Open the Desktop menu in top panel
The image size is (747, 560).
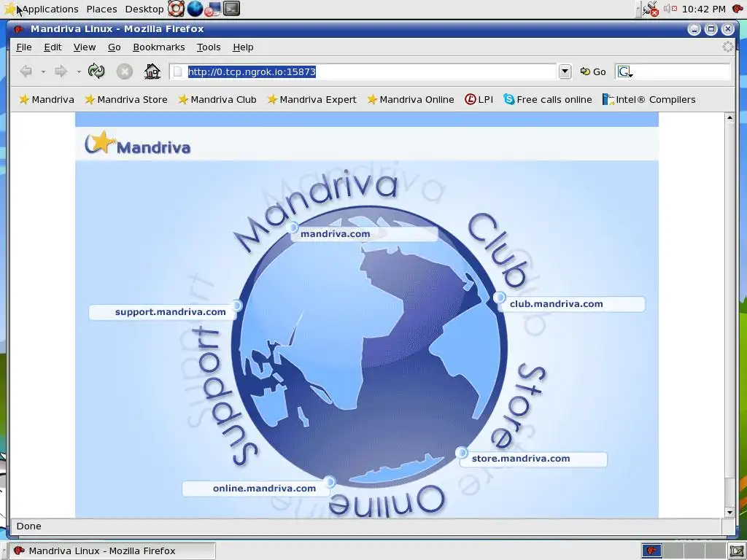(144, 9)
